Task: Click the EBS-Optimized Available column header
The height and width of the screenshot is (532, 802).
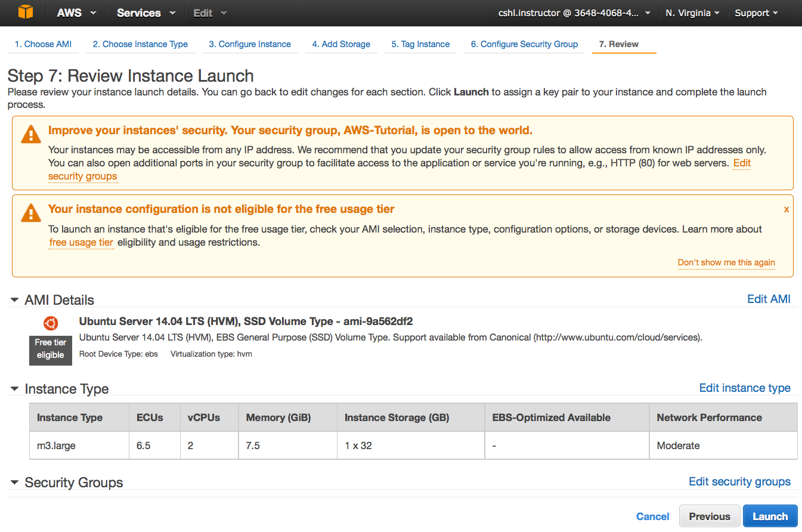Action: [x=567, y=417]
